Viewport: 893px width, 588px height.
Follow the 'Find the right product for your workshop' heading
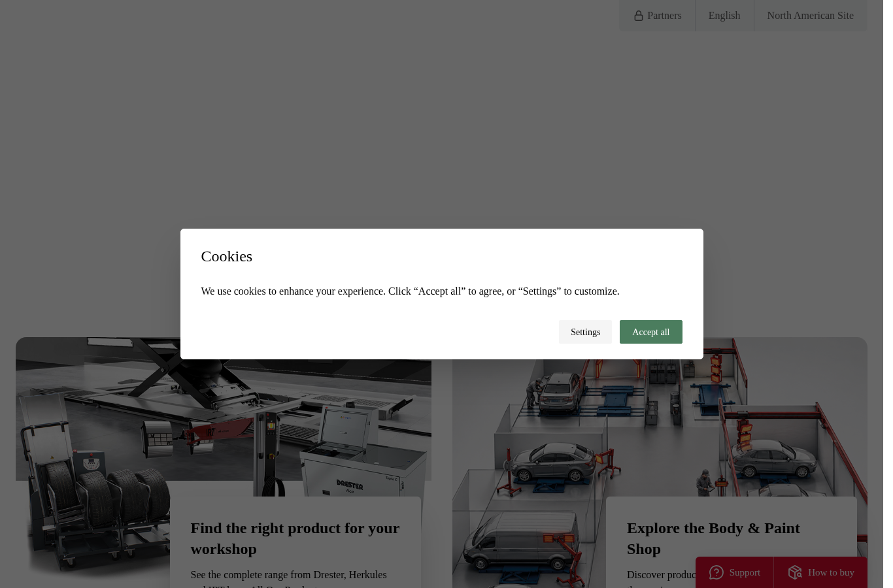click(295, 538)
